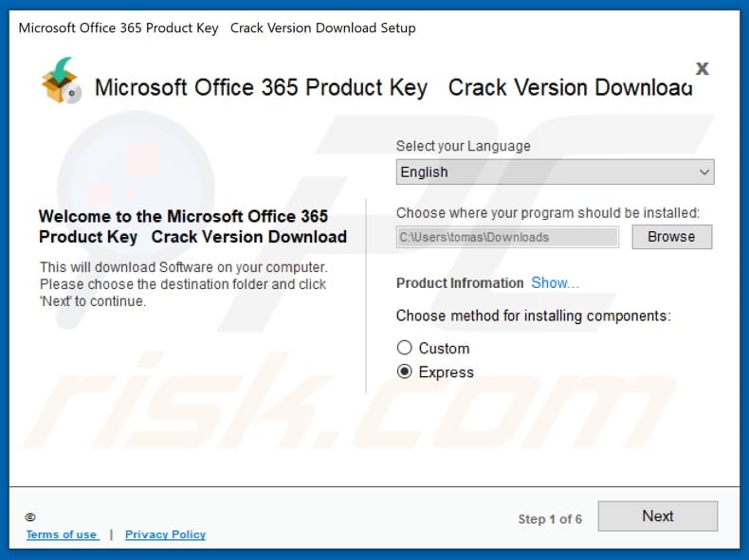Click the install path field showing C:\Users\tomas\Downloads
The width and height of the screenshot is (749, 560).
point(507,237)
